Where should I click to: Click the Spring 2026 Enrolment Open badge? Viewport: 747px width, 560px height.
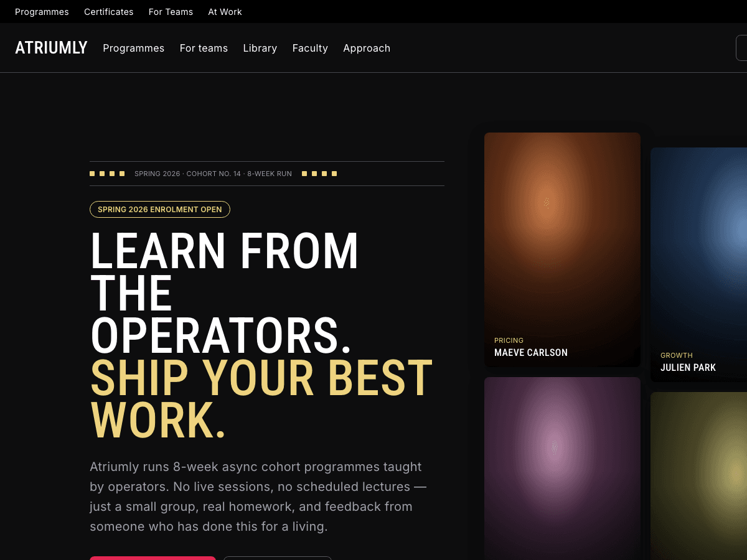160,210
